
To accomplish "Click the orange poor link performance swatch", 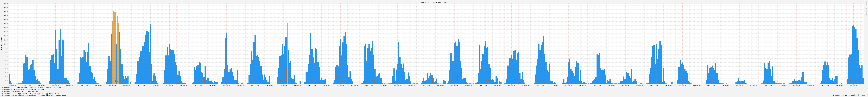I will [3, 90].
